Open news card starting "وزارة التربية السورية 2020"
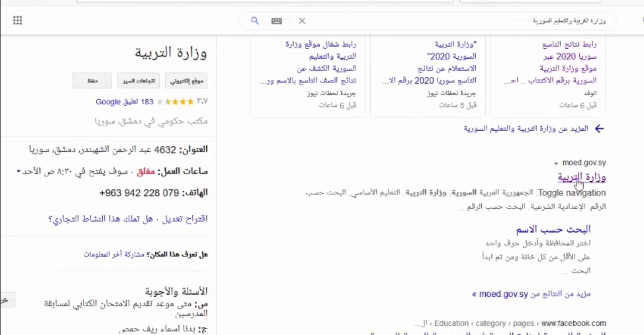 (430, 62)
